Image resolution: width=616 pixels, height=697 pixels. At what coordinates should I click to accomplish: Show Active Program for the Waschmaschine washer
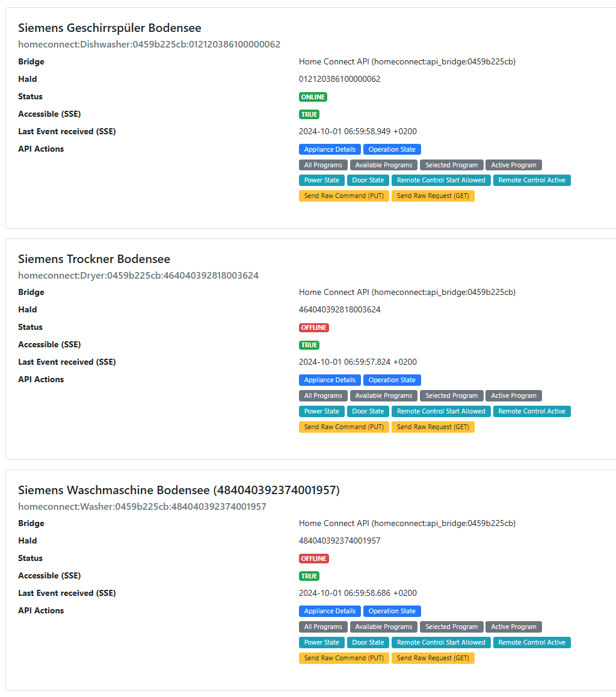514,627
